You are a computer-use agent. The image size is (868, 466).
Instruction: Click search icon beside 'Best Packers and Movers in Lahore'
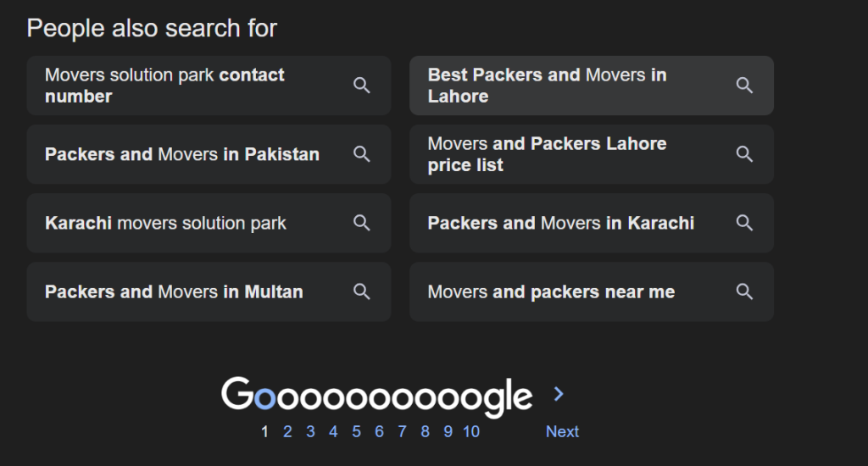[x=744, y=86]
